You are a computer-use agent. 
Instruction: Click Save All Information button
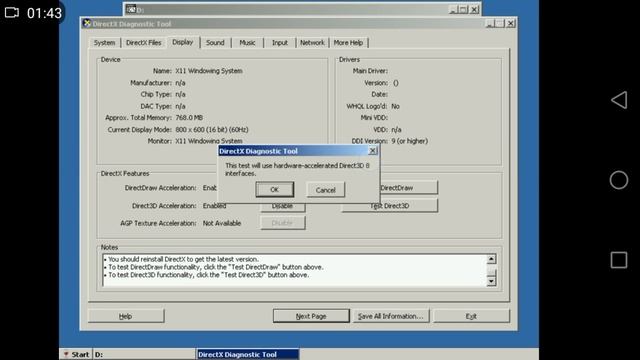[x=391, y=316]
